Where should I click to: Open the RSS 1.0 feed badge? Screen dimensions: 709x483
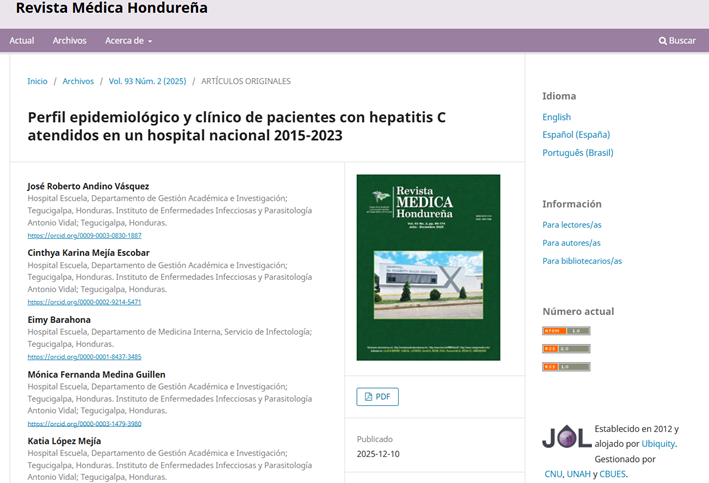click(566, 367)
